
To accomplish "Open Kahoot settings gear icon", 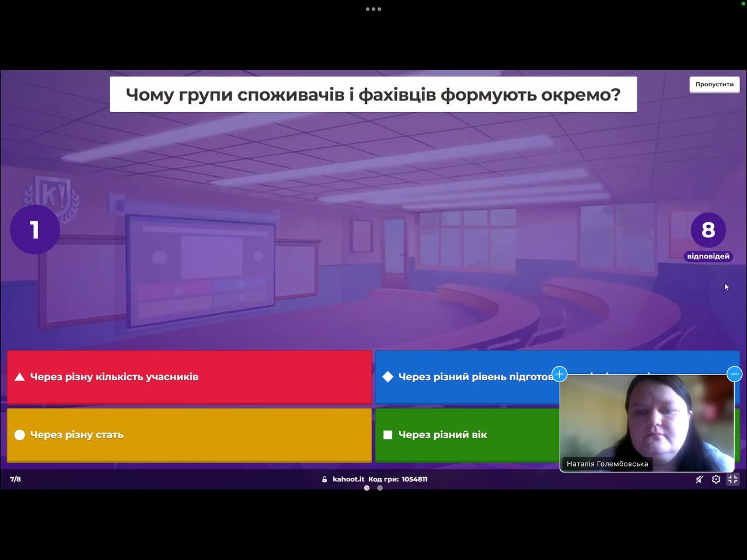I will point(716,480).
